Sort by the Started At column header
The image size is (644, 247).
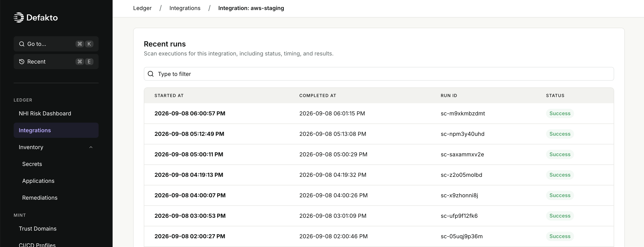[x=169, y=96]
